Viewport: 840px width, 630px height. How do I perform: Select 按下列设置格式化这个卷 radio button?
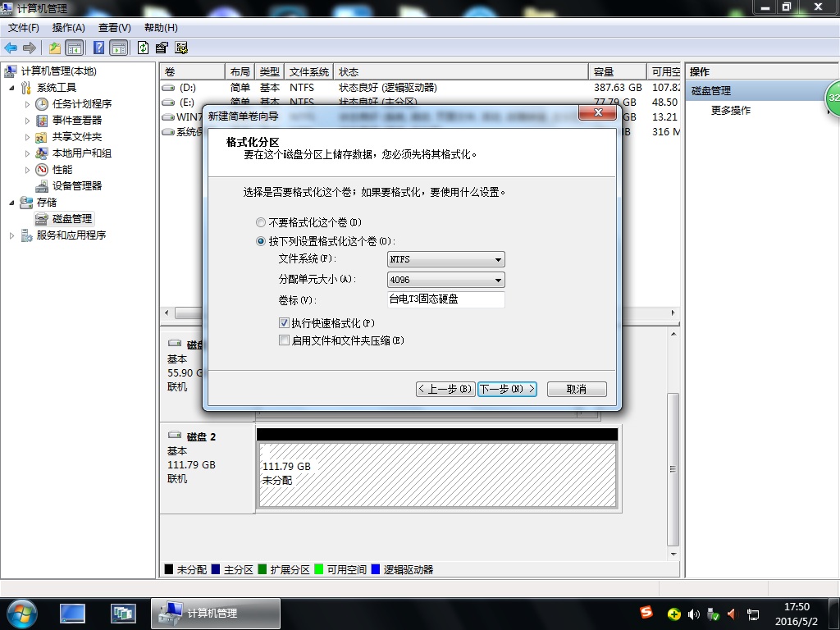pyautogui.click(x=261, y=242)
